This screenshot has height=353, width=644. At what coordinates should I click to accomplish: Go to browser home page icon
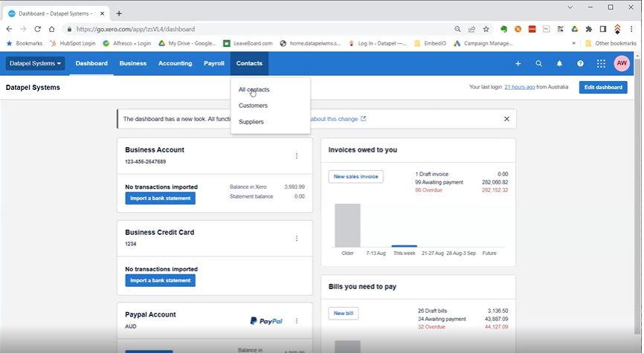(51, 29)
